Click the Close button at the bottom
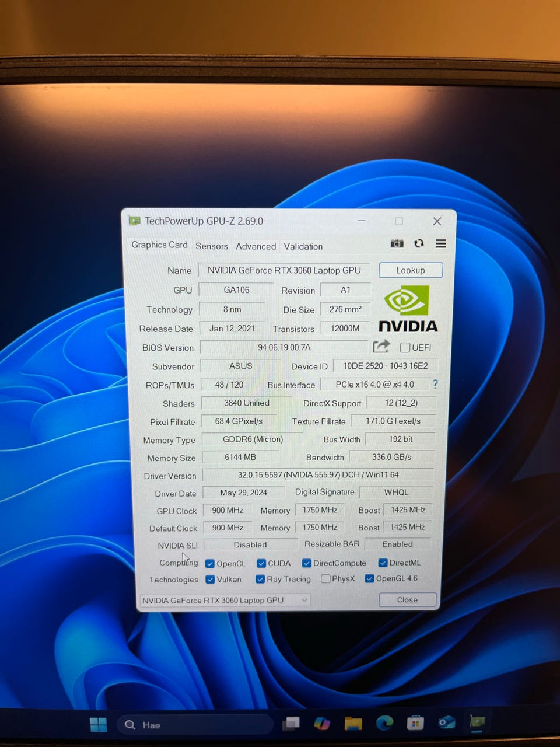Viewport: 560px width, 747px height. pyautogui.click(x=407, y=599)
